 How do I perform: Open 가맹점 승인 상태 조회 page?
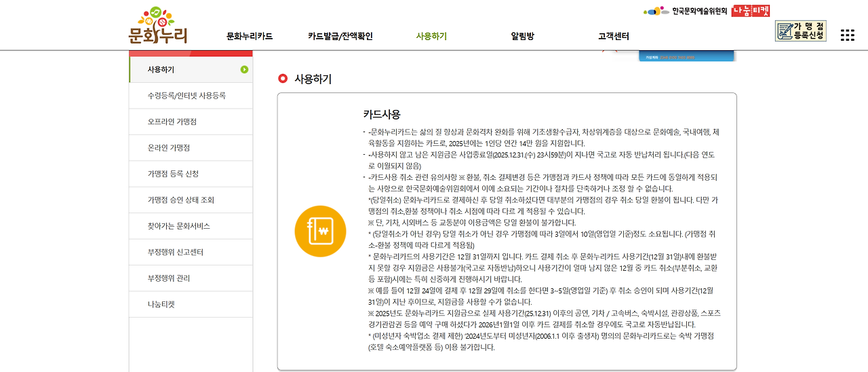pos(191,200)
